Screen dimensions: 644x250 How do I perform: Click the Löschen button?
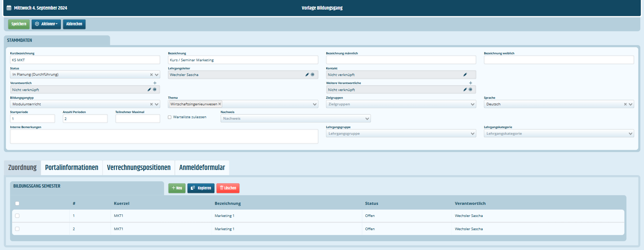[x=228, y=188]
